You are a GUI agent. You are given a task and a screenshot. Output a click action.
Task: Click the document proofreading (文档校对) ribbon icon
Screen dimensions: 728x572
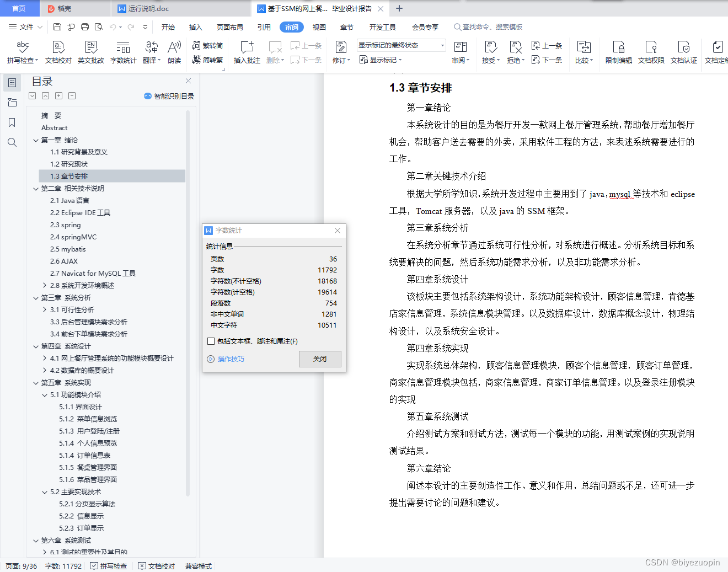point(58,52)
